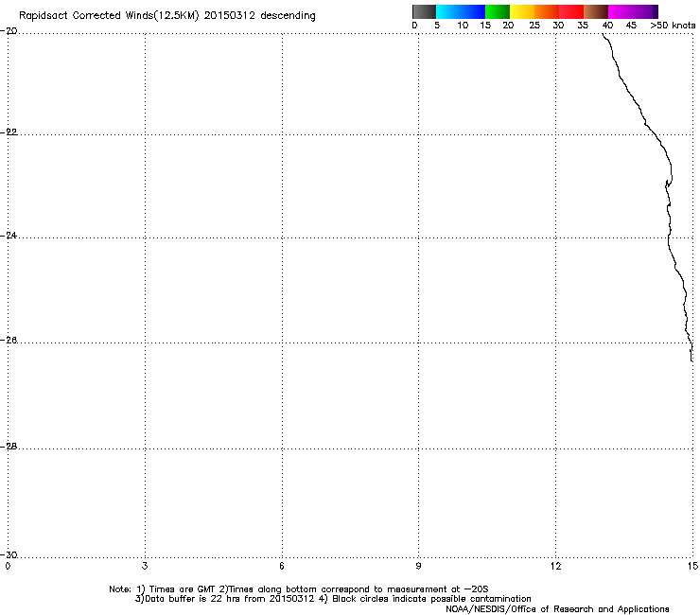
Task: Click the plot title 'Rapidscat Corrected Winds(12.5KM)'
Action: [x=109, y=16]
